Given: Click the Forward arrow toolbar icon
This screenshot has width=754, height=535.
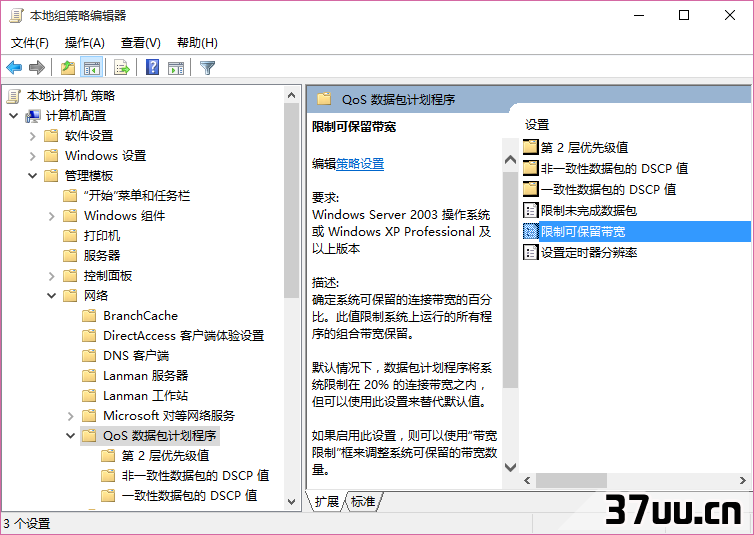Looking at the screenshot, I should (37, 68).
